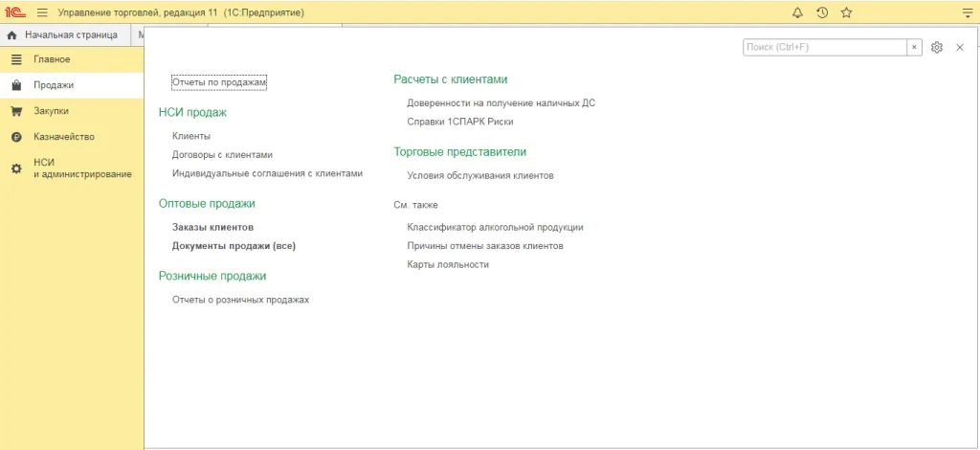The image size is (980, 450).
Task: Open the Заказы клиентов list
Action: coord(212,228)
